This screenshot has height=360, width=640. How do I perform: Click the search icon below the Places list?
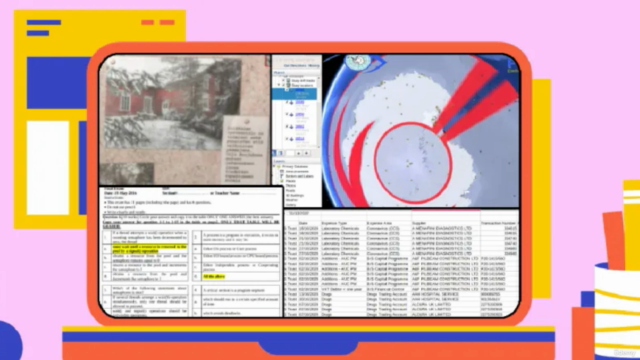point(273,153)
